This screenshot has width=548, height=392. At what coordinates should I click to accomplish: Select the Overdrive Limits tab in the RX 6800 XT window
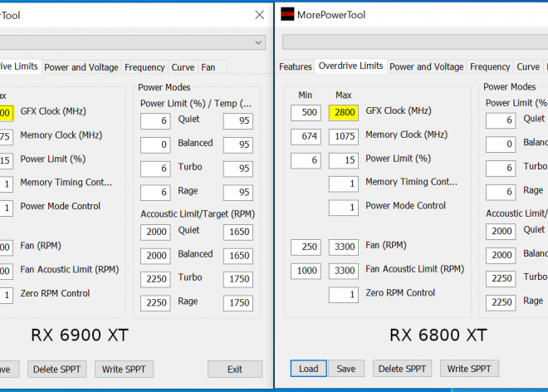(350, 66)
